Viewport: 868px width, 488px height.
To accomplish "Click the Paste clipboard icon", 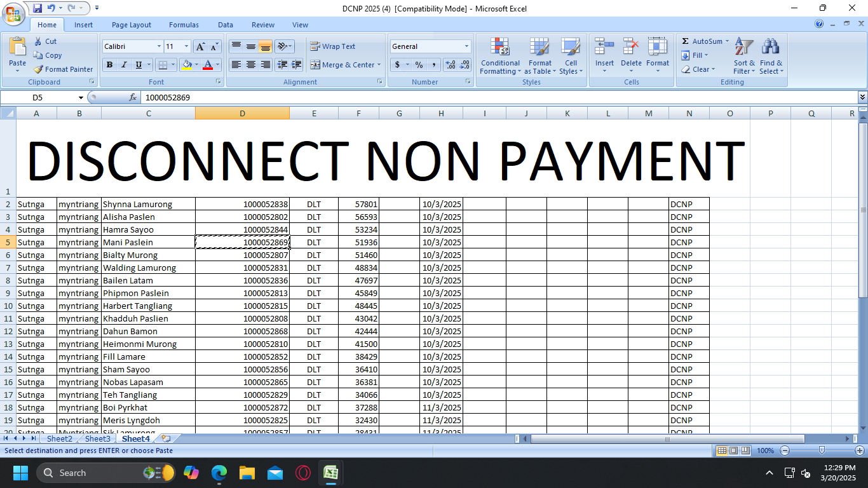I will click(18, 46).
